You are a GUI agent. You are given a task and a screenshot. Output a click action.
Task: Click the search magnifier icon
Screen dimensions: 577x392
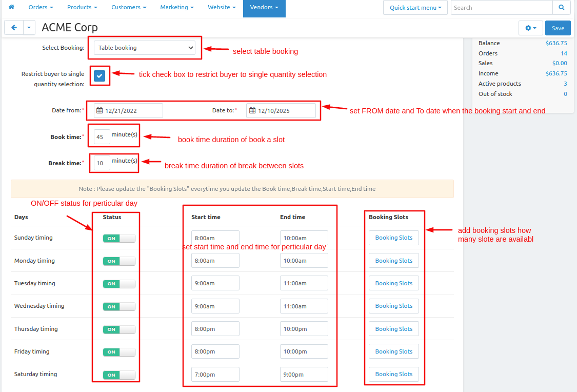[562, 8]
